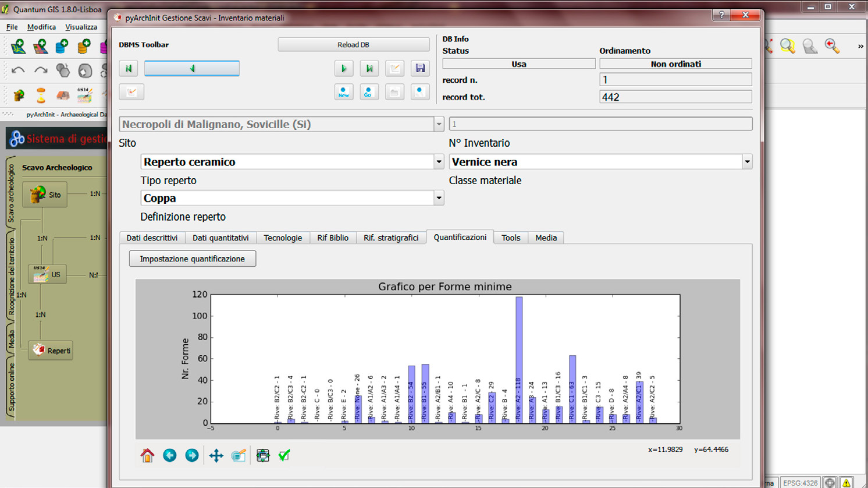The image size is (868, 488).
Task: Click the record n. field
Action: (675, 80)
